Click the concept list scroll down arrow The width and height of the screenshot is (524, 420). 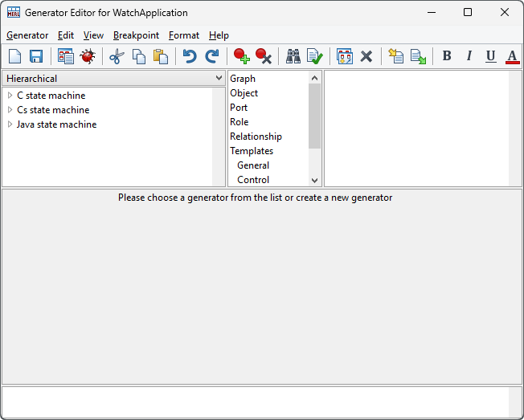click(x=314, y=181)
